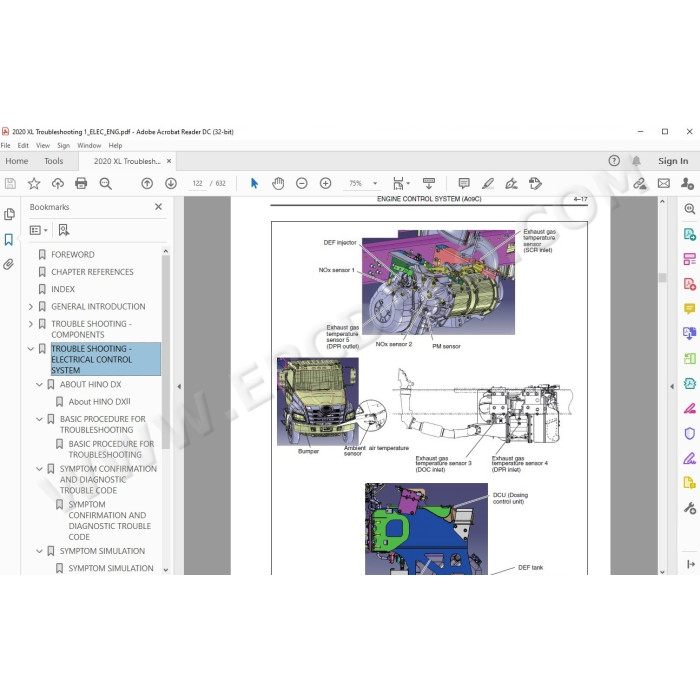Open the page thumbnails panel
The width and height of the screenshot is (700, 700).
(x=9, y=214)
